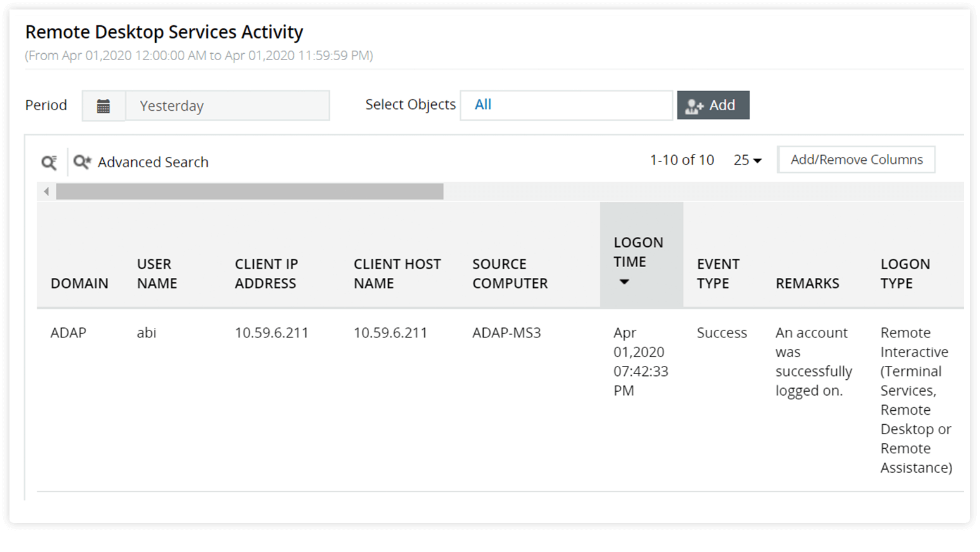Sort the table by Event Type column
980x552 pixels.
coord(718,273)
